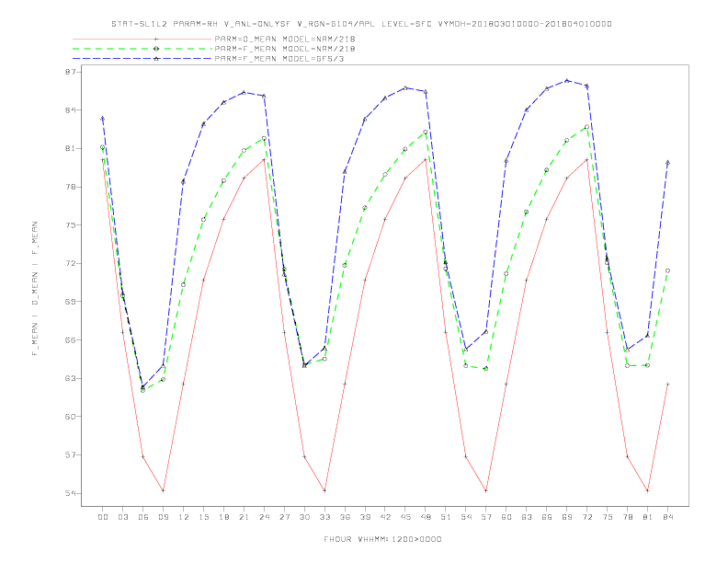This screenshot has height=563, width=728.
Task: Click y-axis tick label 78
Action: (72, 187)
